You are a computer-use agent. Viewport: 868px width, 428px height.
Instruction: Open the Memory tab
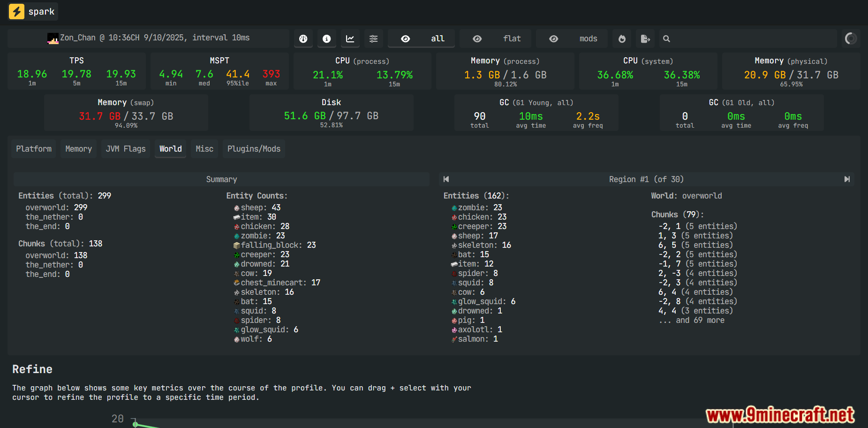(x=78, y=149)
